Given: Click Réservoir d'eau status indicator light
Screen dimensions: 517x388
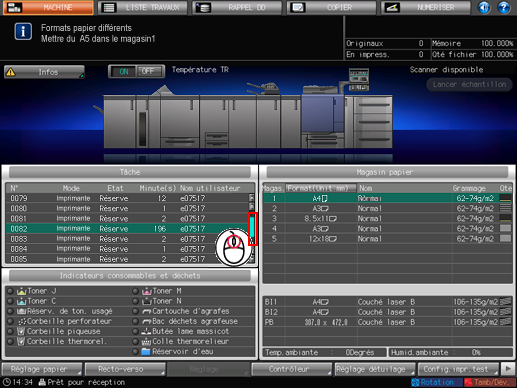Looking at the screenshot, I should click(x=135, y=351).
